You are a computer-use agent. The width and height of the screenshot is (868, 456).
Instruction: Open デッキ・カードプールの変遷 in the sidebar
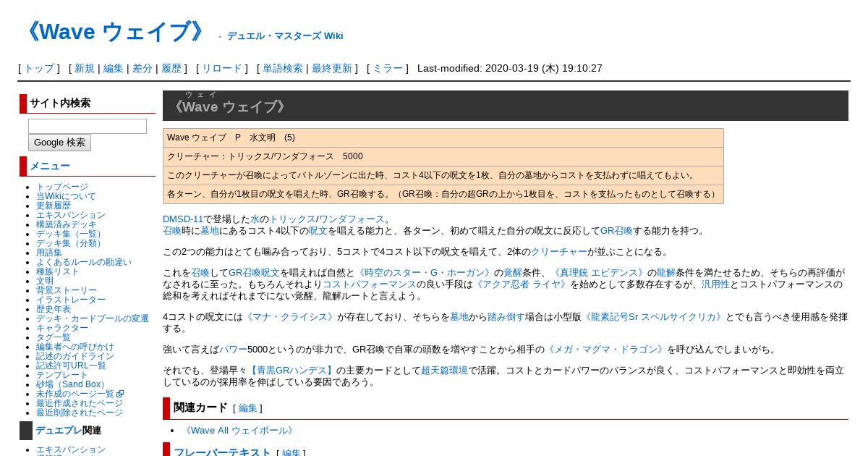pos(93,318)
